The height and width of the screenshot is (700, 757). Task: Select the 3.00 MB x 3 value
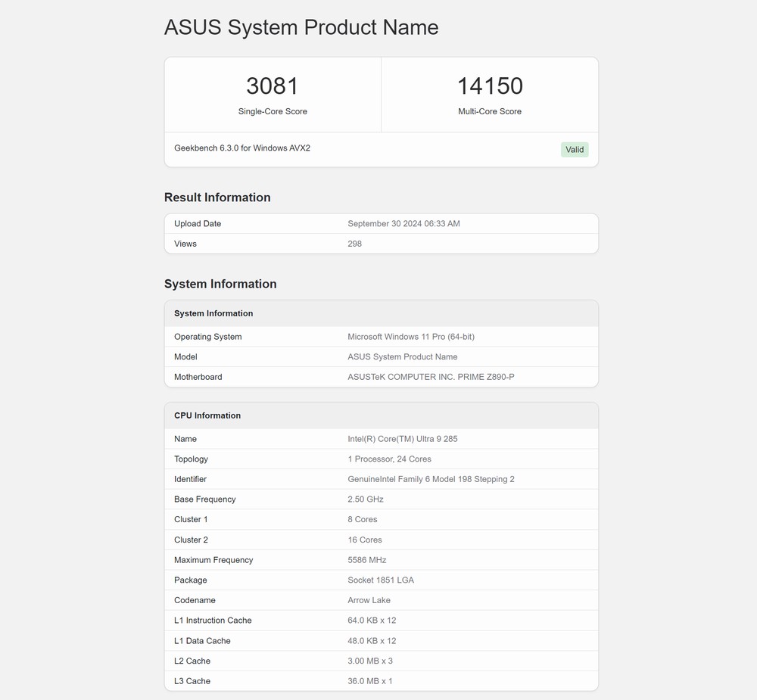[x=370, y=661]
